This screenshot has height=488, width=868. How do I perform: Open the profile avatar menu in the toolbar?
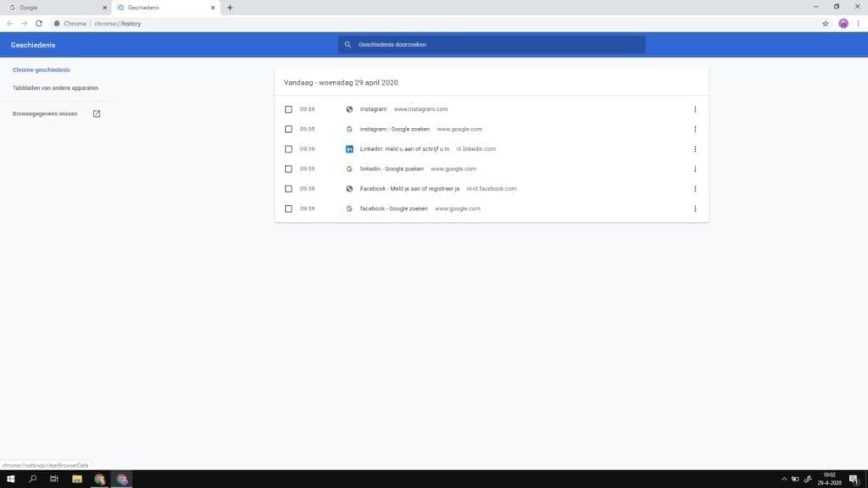(x=843, y=24)
